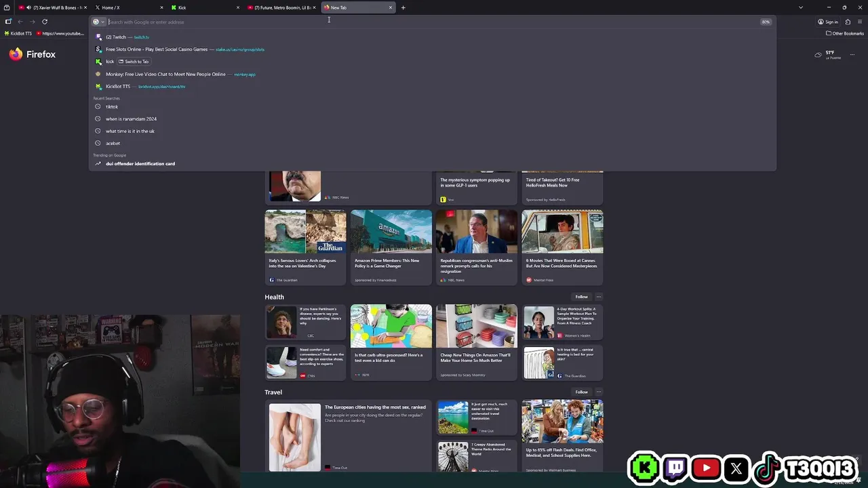The image size is (868, 488).
Task: Select recent search when is ranamdam 2024
Action: tap(433, 119)
